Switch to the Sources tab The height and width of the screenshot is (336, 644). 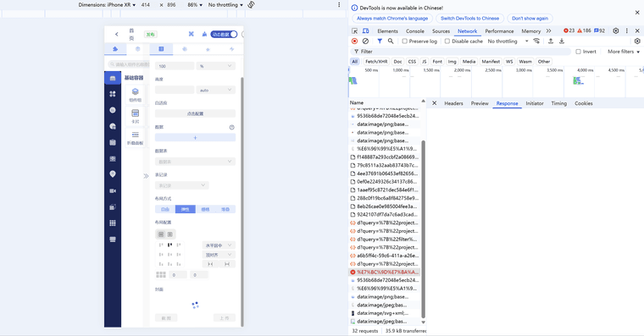441,31
